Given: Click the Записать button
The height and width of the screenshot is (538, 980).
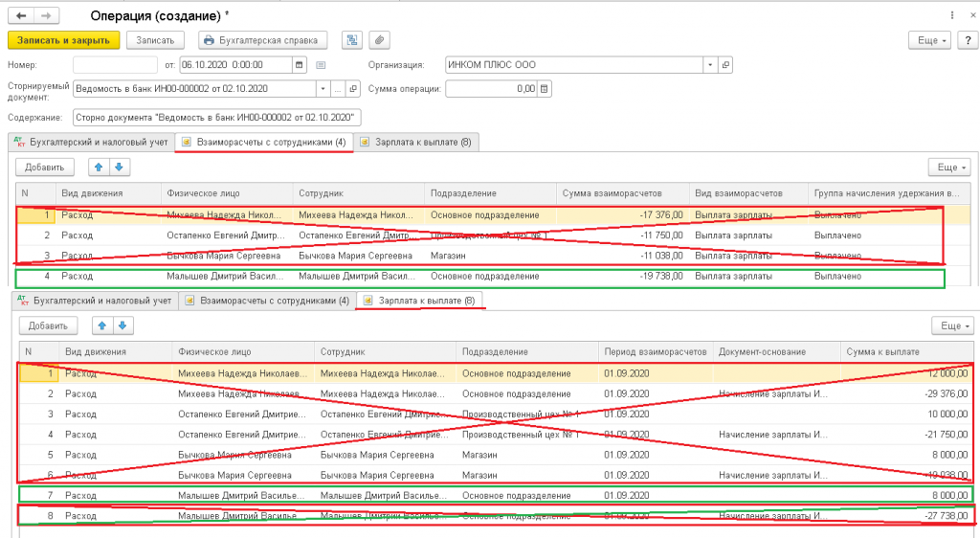Looking at the screenshot, I should tap(155, 40).
